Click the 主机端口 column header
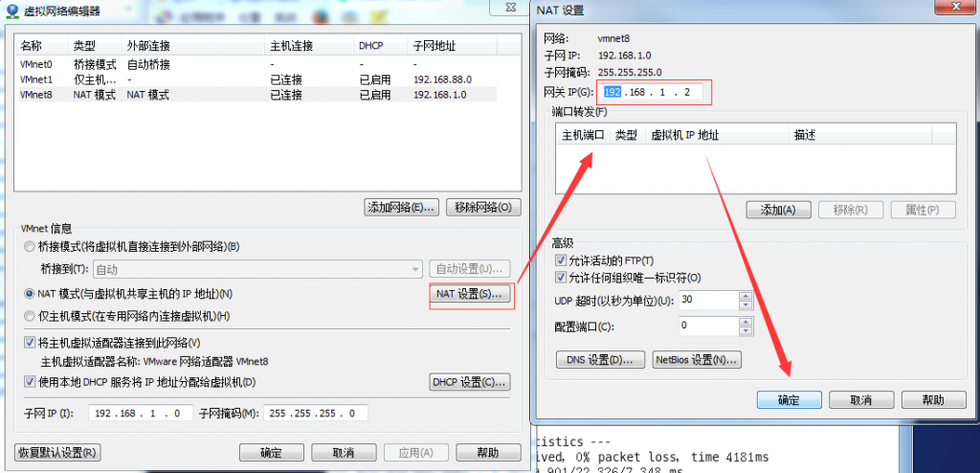The height and width of the screenshot is (473, 980). (583, 135)
